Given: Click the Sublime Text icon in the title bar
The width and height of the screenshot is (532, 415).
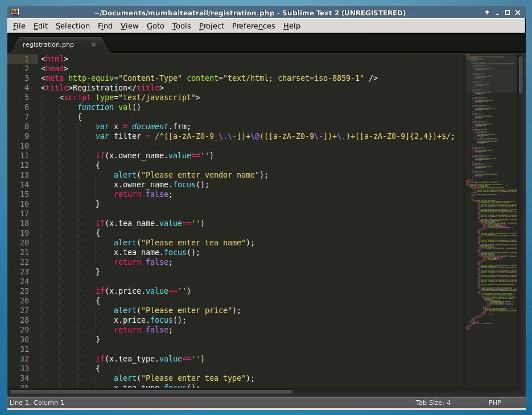Looking at the screenshot, I should (x=14, y=12).
